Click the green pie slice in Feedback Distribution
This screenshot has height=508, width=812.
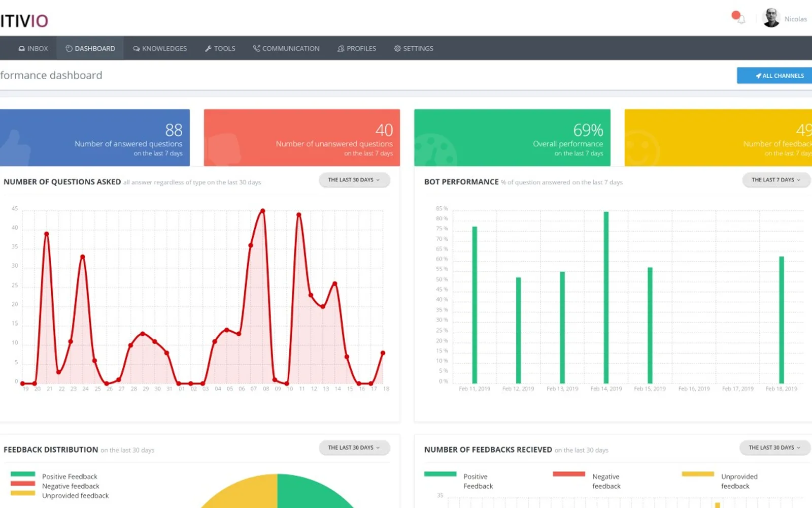tap(310, 493)
